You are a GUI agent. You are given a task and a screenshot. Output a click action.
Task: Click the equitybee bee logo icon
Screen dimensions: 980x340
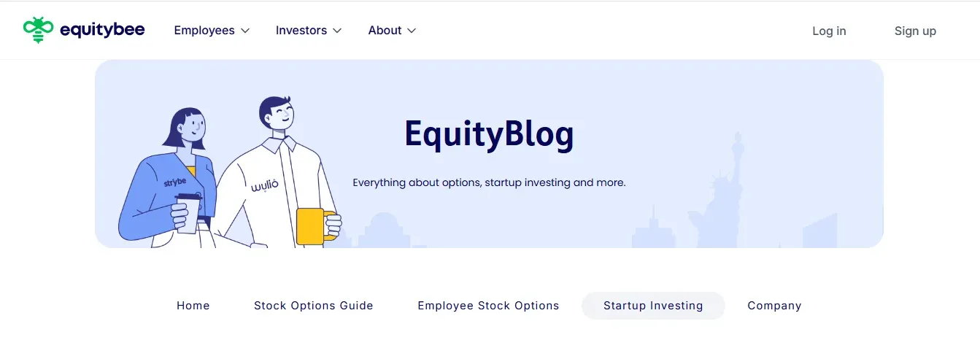click(39, 30)
